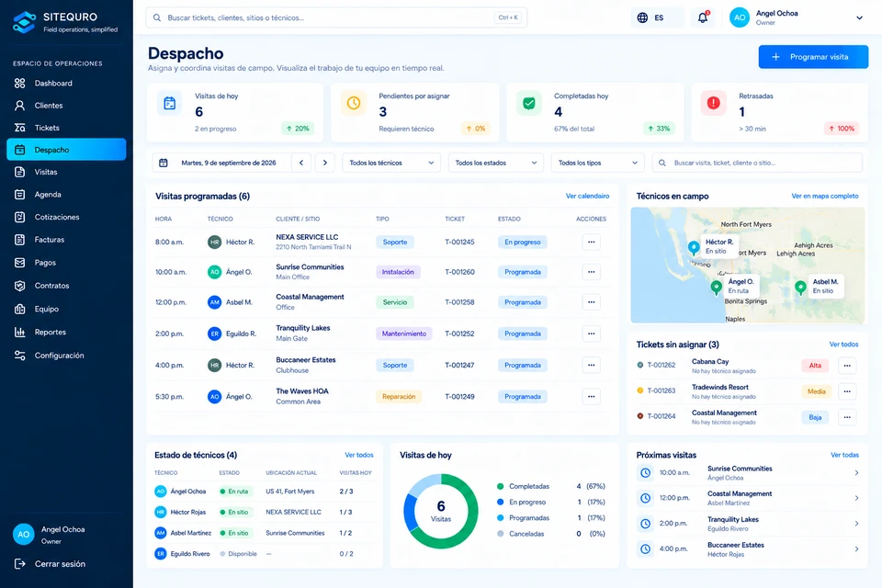Open options for ticket T-001263 Tradewinds Resort
Image resolution: width=882 pixels, height=588 pixels.
[x=847, y=391]
